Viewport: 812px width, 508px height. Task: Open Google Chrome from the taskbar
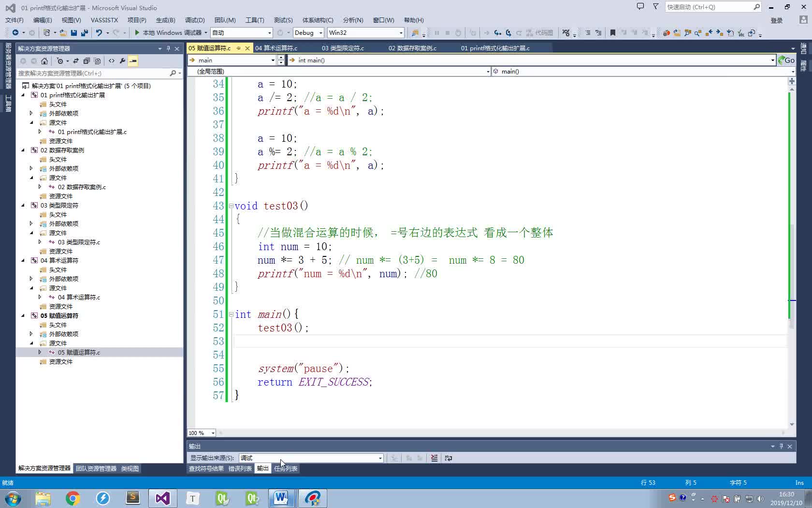click(72, 498)
